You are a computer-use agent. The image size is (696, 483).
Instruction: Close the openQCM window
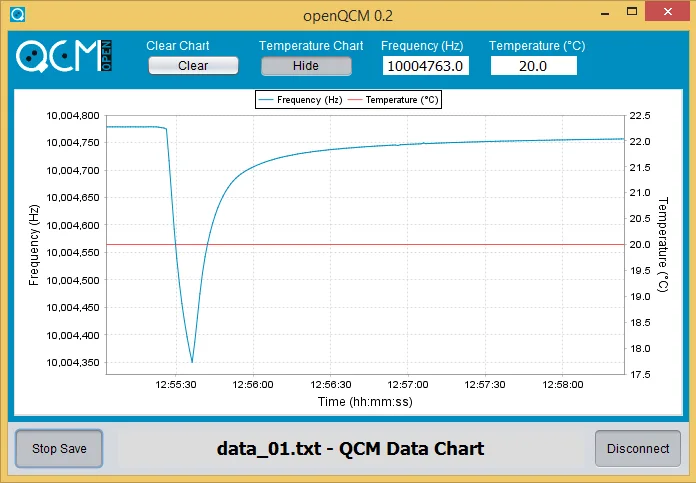tap(667, 12)
